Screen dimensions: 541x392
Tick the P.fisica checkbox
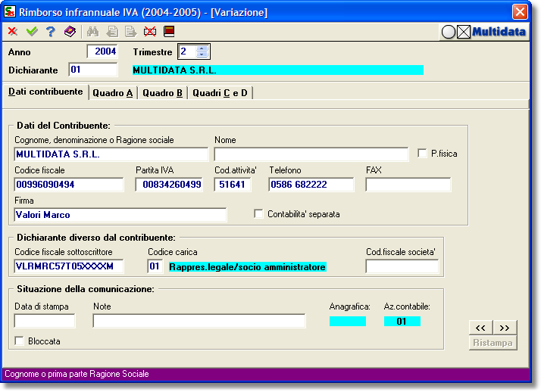pyautogui.click(x=422, y=154)
